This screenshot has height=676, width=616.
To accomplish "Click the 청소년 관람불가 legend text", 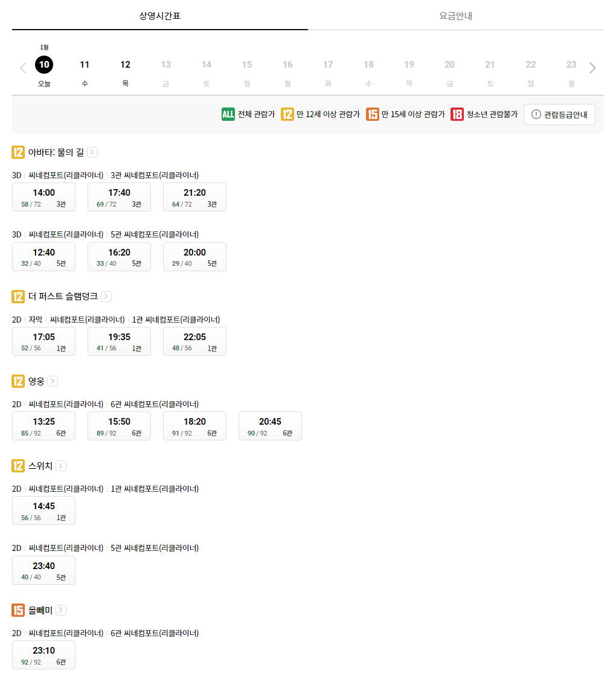I will coord(492,114).
